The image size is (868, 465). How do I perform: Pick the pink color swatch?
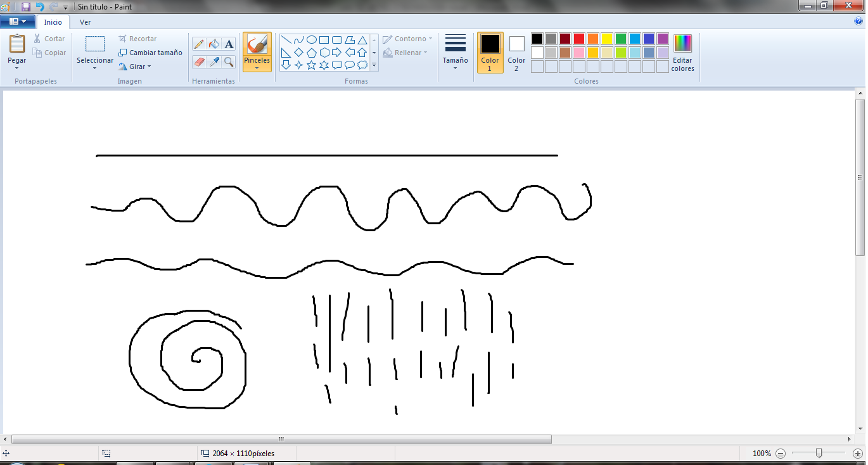[579, 53]
